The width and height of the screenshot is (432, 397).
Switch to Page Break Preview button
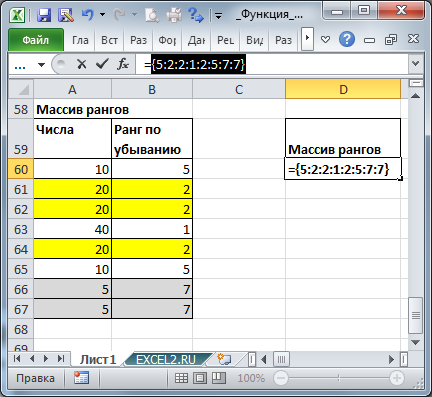[x=219, y=378]
